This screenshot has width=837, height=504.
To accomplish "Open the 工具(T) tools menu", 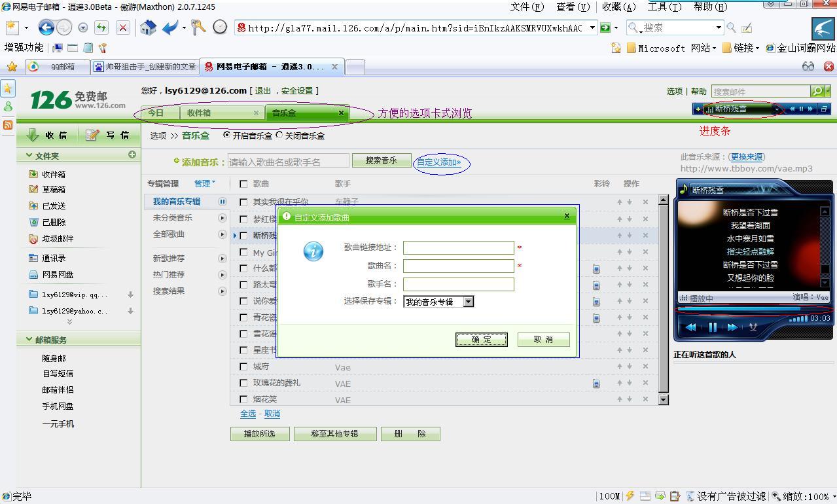I will 664,7.
